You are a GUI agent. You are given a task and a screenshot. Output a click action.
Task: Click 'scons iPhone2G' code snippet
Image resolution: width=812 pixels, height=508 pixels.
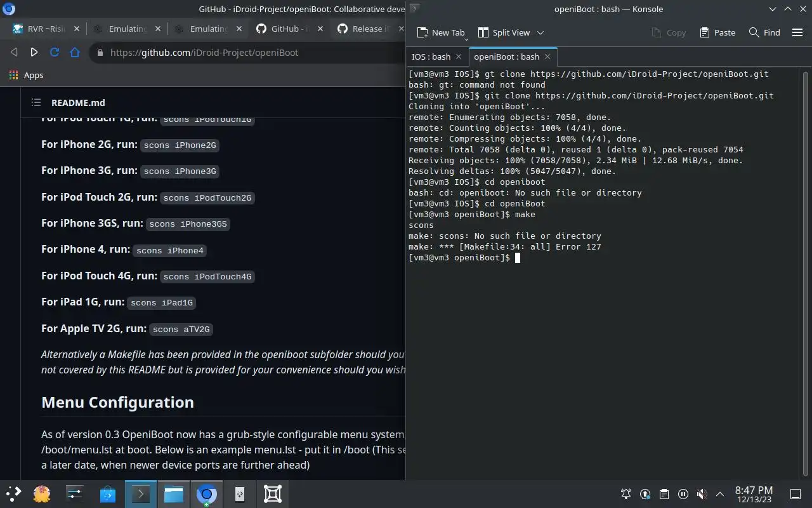pyautogui.click(x=180, y=145)
